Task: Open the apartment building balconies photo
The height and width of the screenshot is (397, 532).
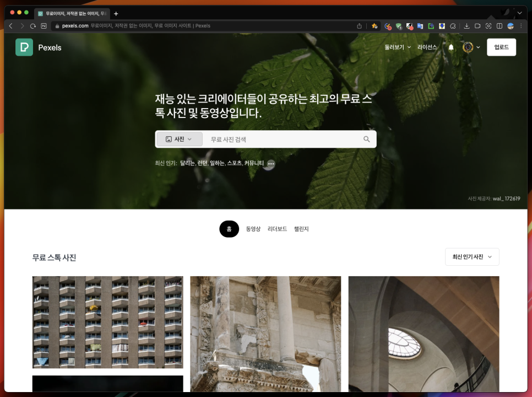Action: coord(107,322)
